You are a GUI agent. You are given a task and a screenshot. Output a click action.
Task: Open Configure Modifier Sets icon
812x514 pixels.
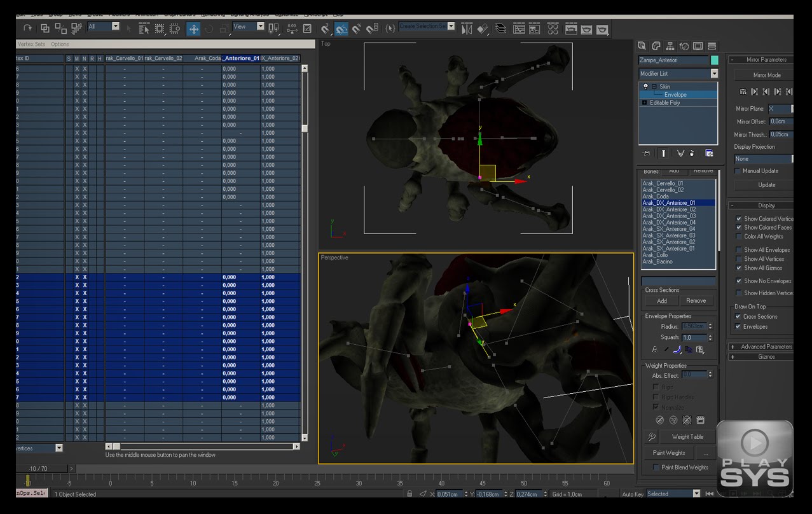(x=709, y=153)
